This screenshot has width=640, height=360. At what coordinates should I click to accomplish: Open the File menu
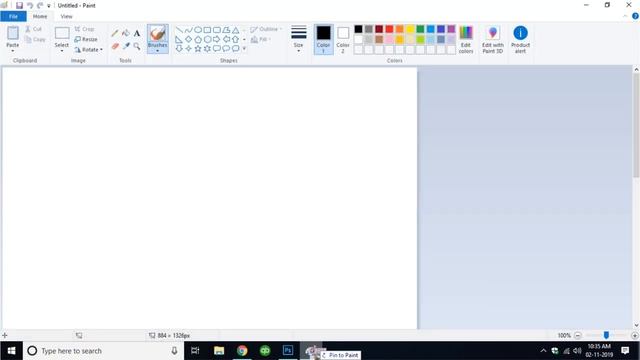pos(13,16)
